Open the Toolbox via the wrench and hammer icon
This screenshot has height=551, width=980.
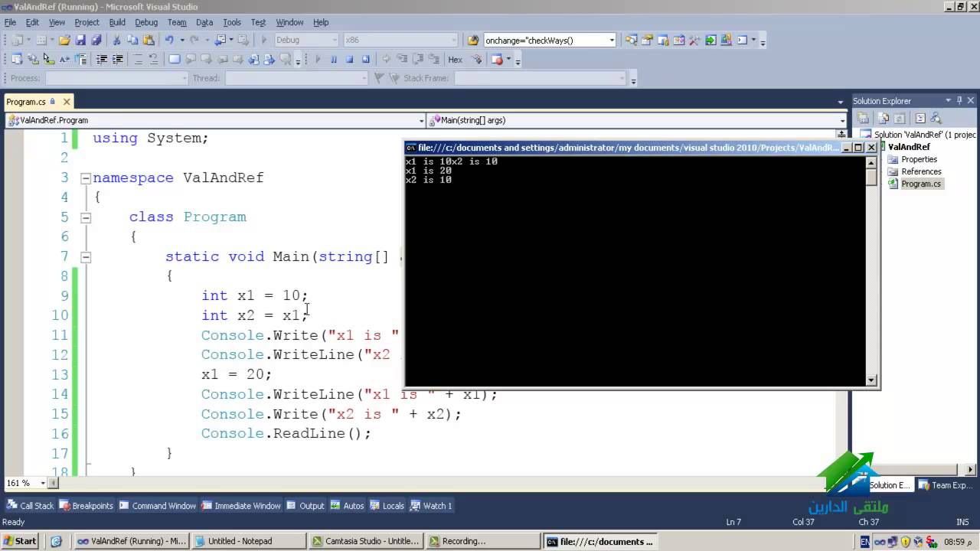[694, 40]
